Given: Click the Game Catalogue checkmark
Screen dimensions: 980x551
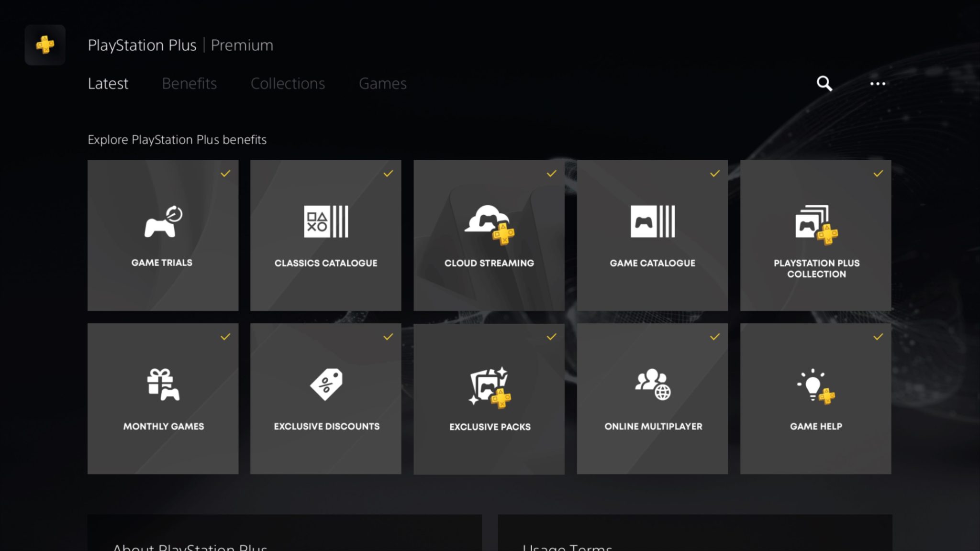Looking at the screenshot, I should click(715, 174).
